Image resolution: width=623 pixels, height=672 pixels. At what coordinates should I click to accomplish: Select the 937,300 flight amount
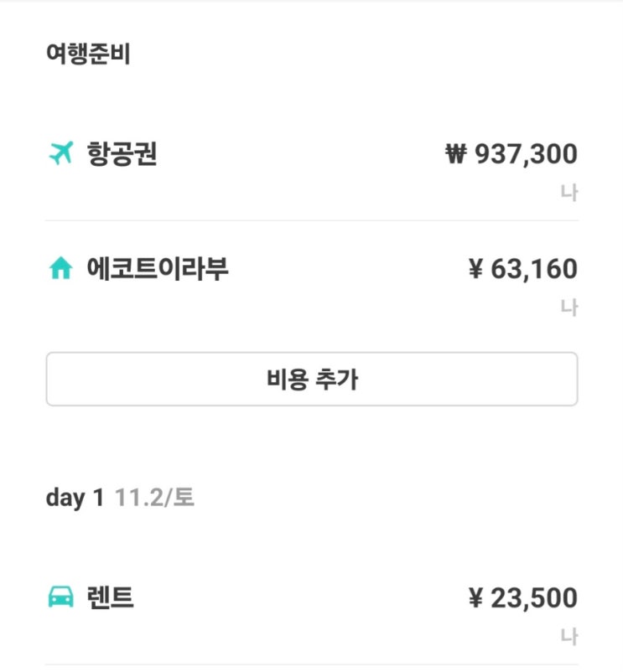[526, 154]
